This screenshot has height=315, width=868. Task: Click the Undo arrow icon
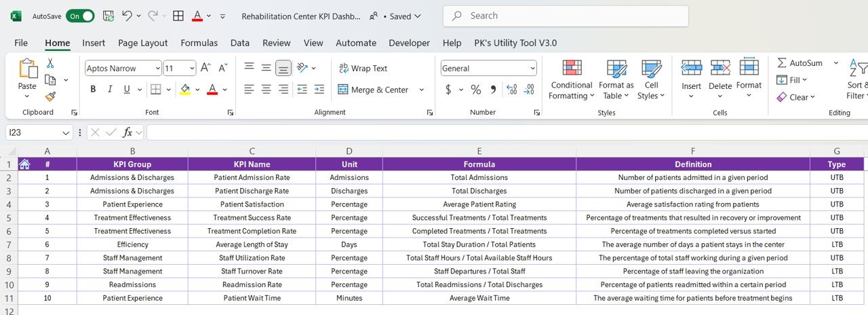pos(127,16)
